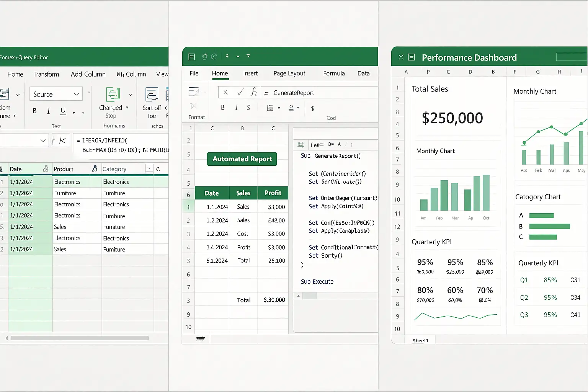Click the Sort off Tour icon
This screenshot has height=392, width=588.
(x=152, y=94)
